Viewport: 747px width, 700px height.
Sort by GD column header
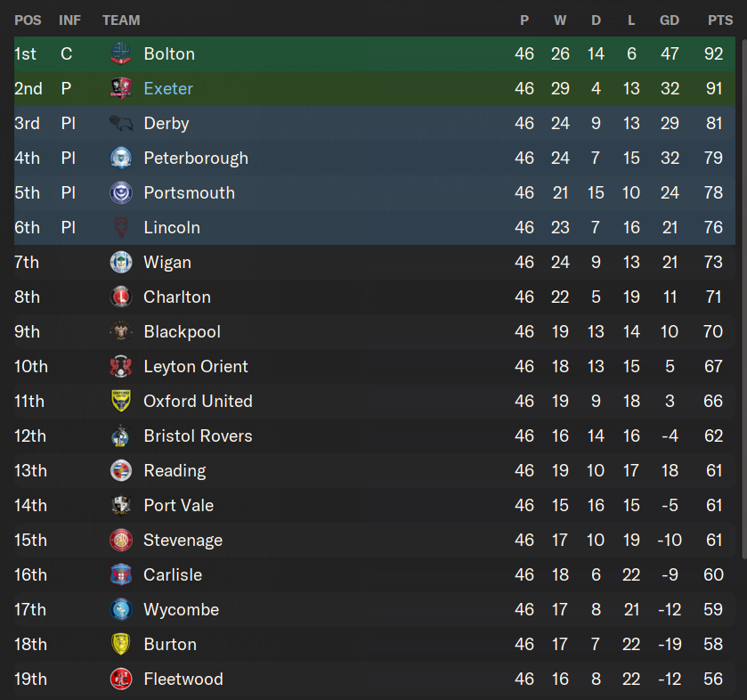(x=669, y=20)
